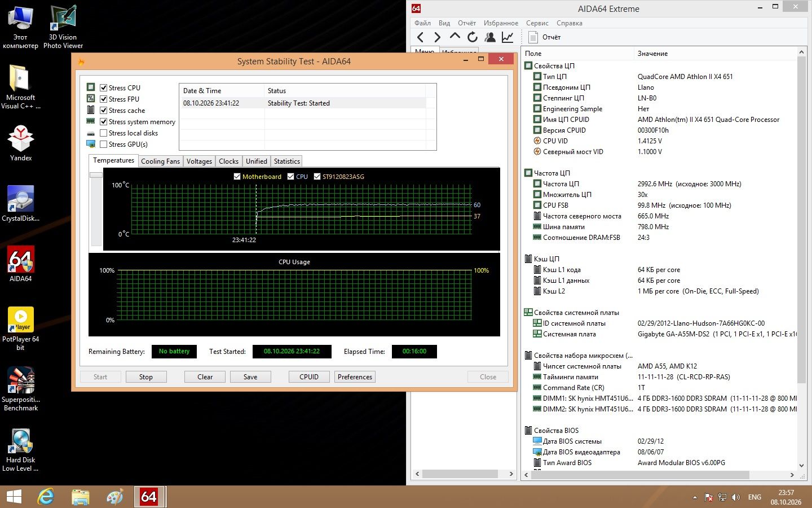Enable the Stress local disks checkbox
Image resolution: width=812 pixels, height=508 pixels.
104,133
